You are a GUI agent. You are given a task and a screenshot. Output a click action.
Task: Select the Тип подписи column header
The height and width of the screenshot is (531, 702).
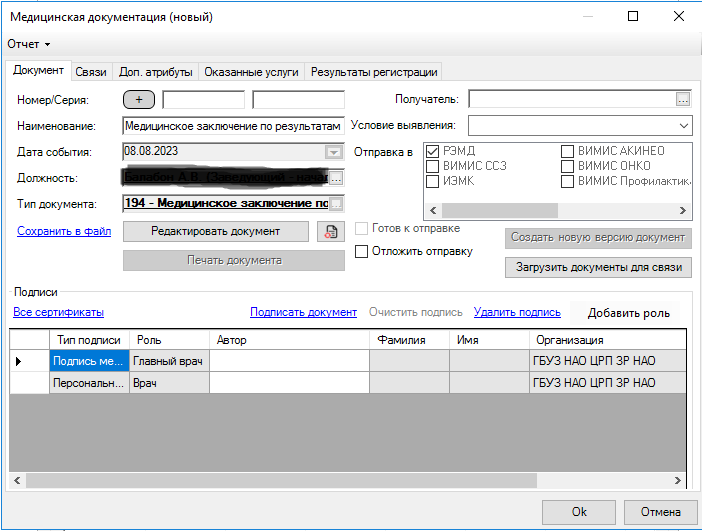point(89,340)
